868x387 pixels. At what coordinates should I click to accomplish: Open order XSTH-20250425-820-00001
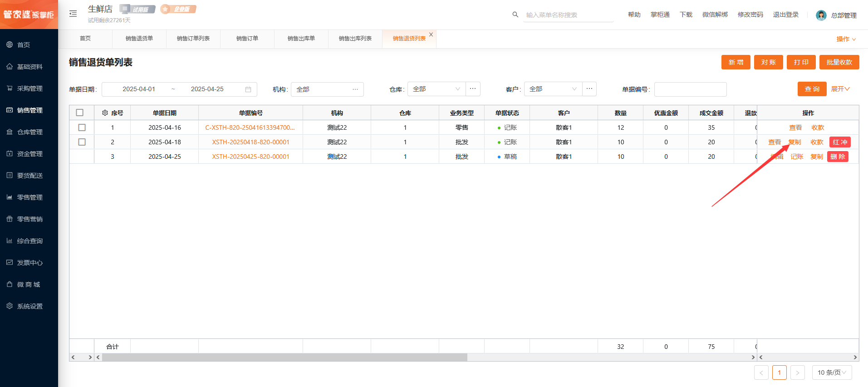250,157
